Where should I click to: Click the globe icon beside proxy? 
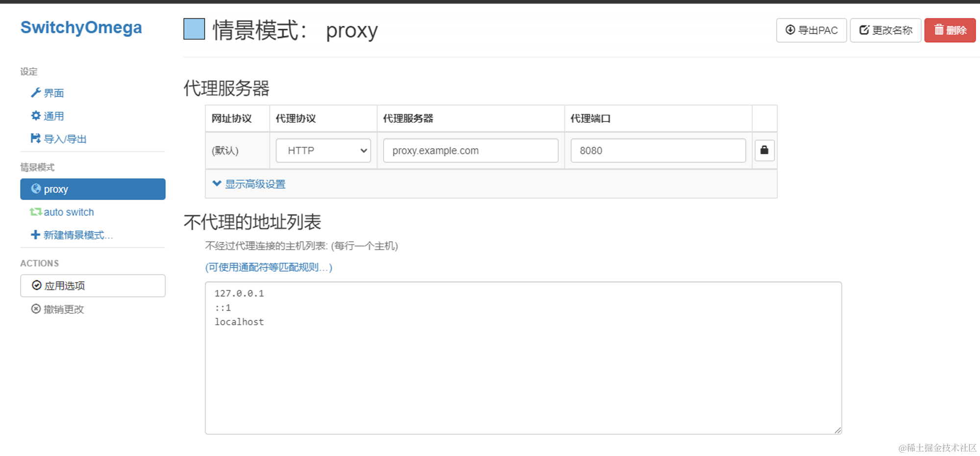click(36, 189)
